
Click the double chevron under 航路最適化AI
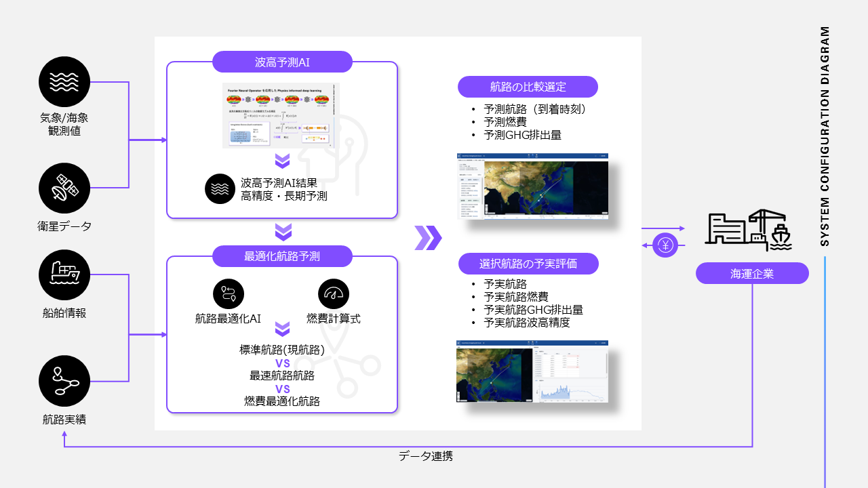282,330
